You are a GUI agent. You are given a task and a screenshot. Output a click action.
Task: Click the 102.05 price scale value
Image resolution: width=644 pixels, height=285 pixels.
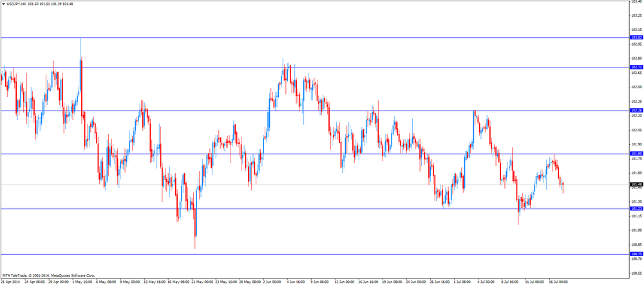tap(636, 130)
